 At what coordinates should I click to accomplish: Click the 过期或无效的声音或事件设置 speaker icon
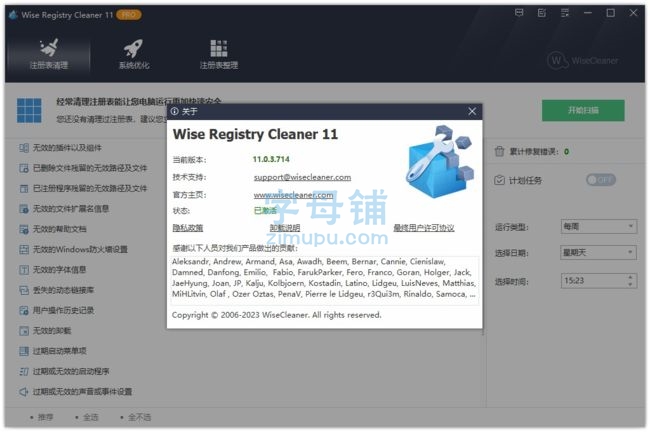tap(24, 391)
